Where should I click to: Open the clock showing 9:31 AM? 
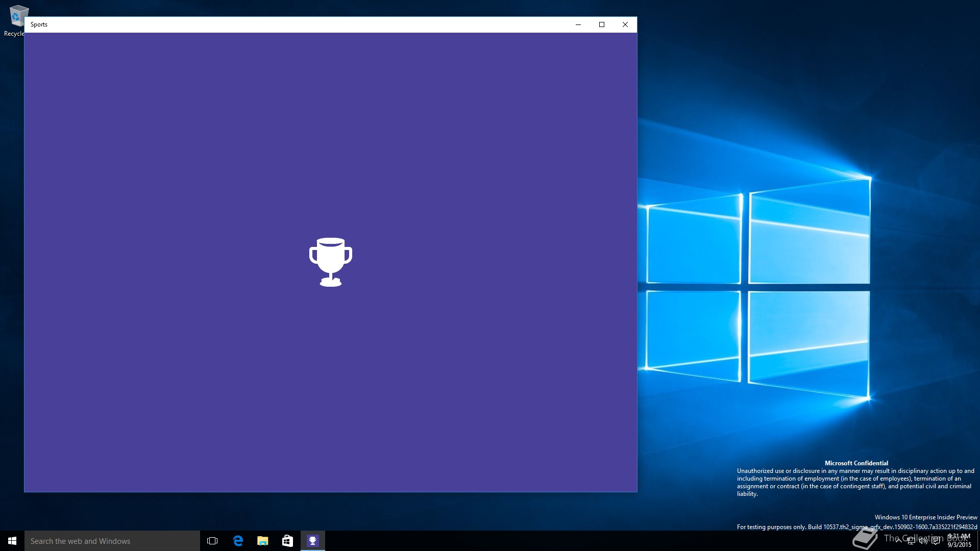coord(960,541)
